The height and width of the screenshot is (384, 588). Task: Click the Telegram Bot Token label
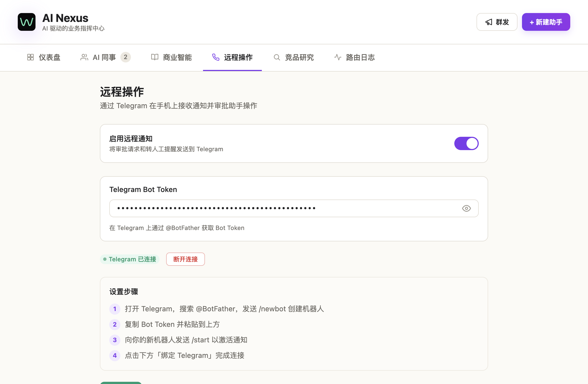143,190
